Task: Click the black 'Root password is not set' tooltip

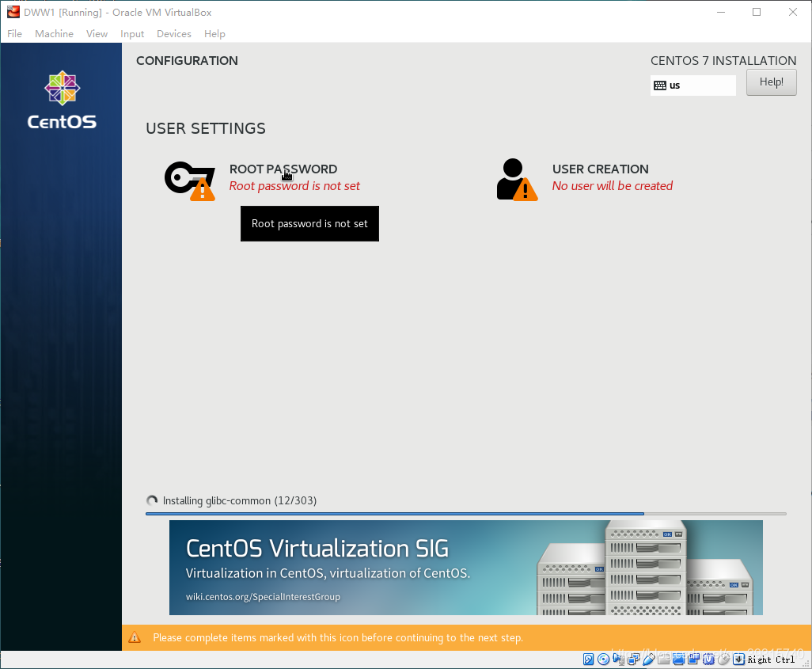Action: [309, 223]
